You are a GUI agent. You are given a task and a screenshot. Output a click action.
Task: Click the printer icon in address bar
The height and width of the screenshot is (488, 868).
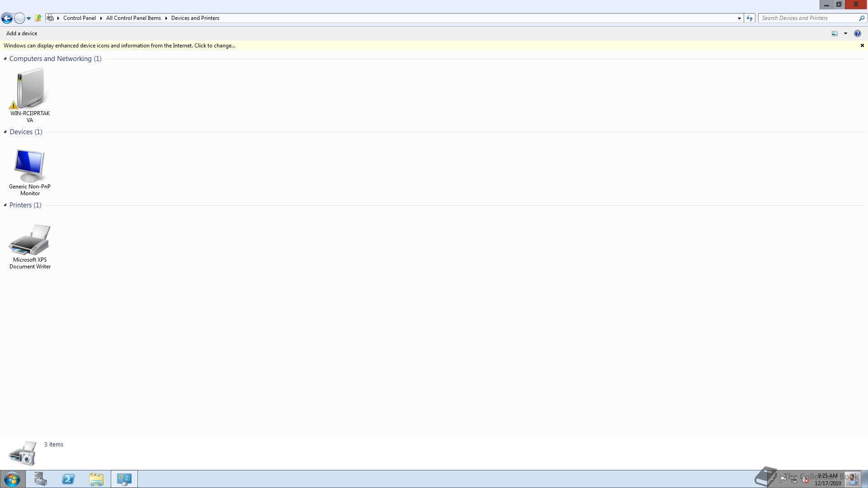[x=50, y=18]
